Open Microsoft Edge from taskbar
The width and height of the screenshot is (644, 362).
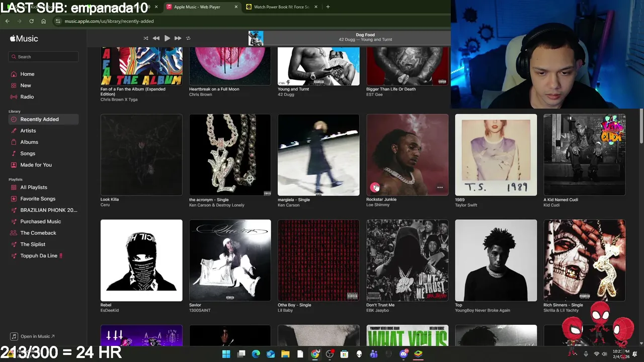[256, 354]
